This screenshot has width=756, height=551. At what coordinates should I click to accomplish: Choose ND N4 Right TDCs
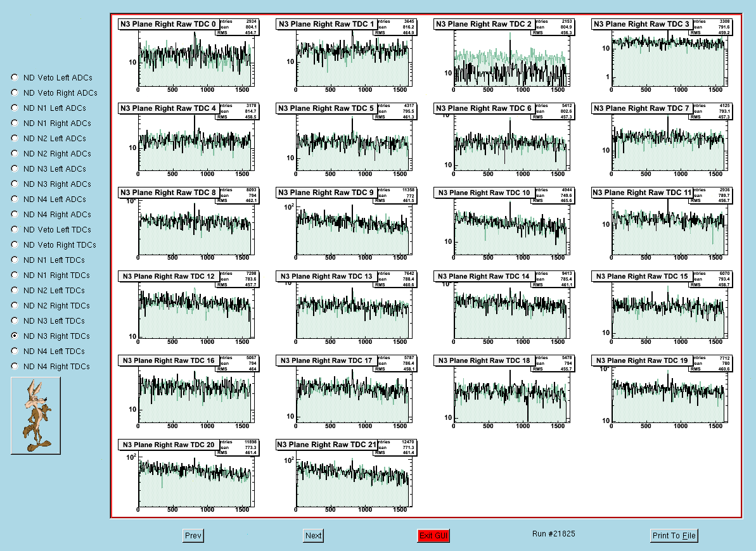(x=15, y=366)
